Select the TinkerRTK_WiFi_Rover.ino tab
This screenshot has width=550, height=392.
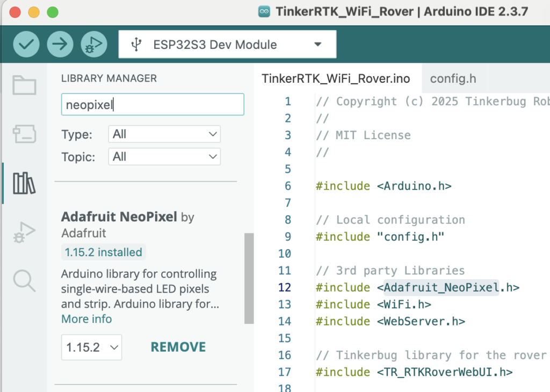[x=336, y=79]
